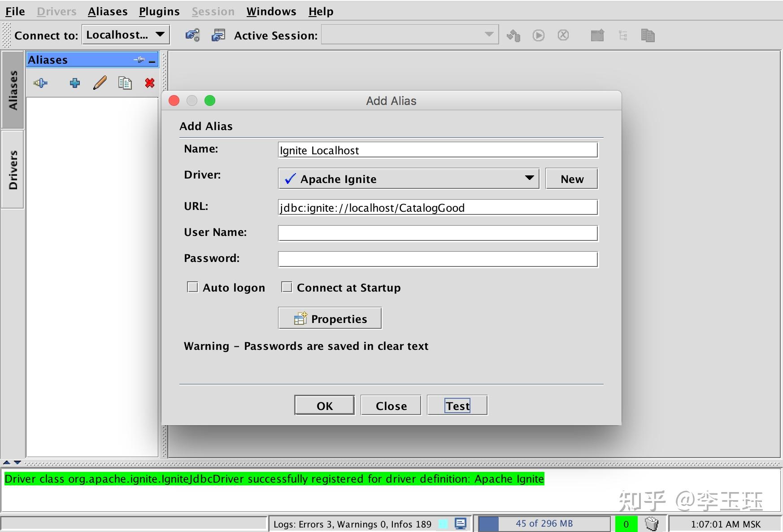Screen dimensions: 783x532
Task: Click the cyan square indicator beside the logs text
Action: pos(443,523)
